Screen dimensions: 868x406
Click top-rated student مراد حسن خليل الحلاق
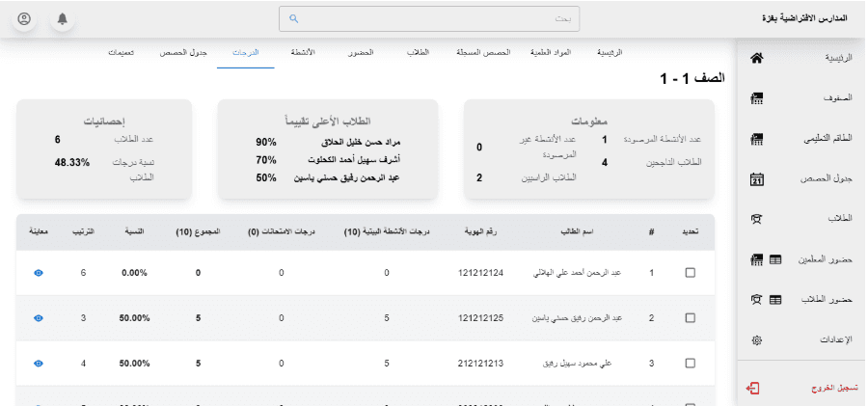pos(361,143)
